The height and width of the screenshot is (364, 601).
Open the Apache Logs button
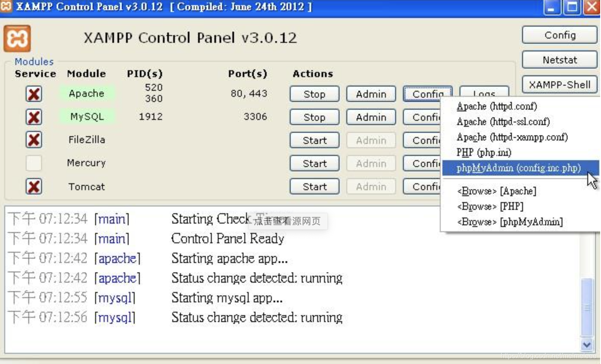(484, 92)
